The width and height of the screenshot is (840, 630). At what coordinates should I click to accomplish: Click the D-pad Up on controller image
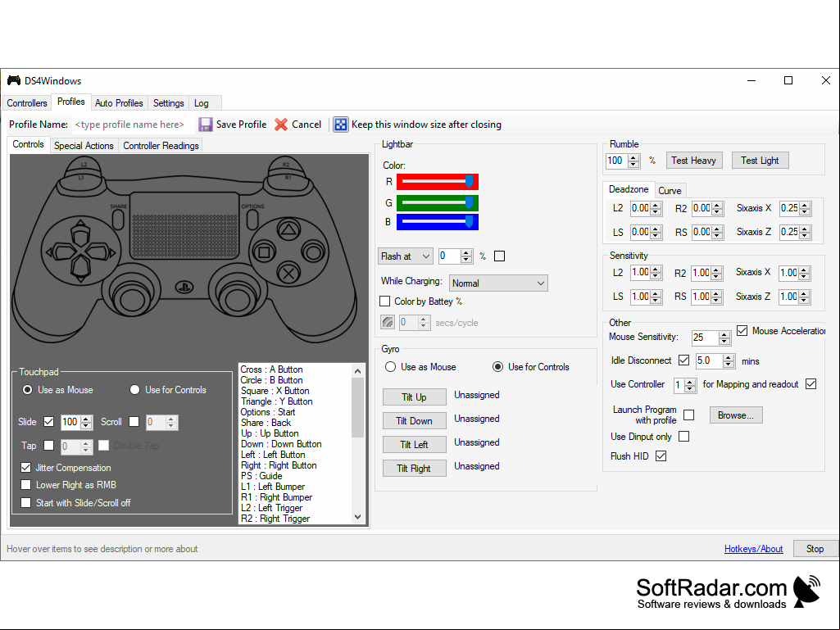pos(80,232)
